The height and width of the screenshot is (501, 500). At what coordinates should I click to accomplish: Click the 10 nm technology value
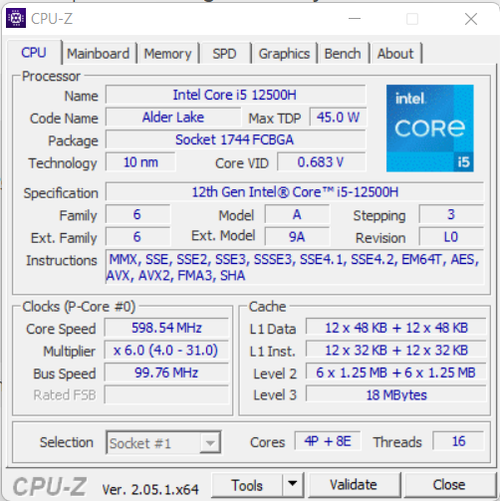pos(141,162)
